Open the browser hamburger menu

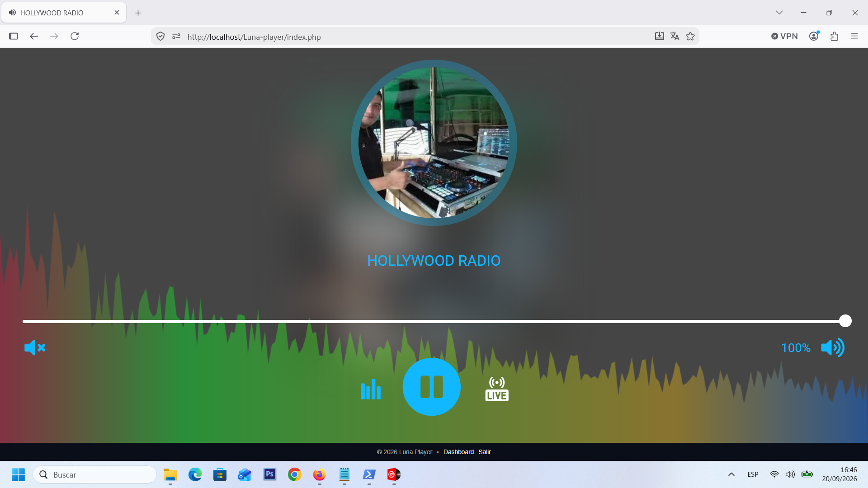click(854, 36)
